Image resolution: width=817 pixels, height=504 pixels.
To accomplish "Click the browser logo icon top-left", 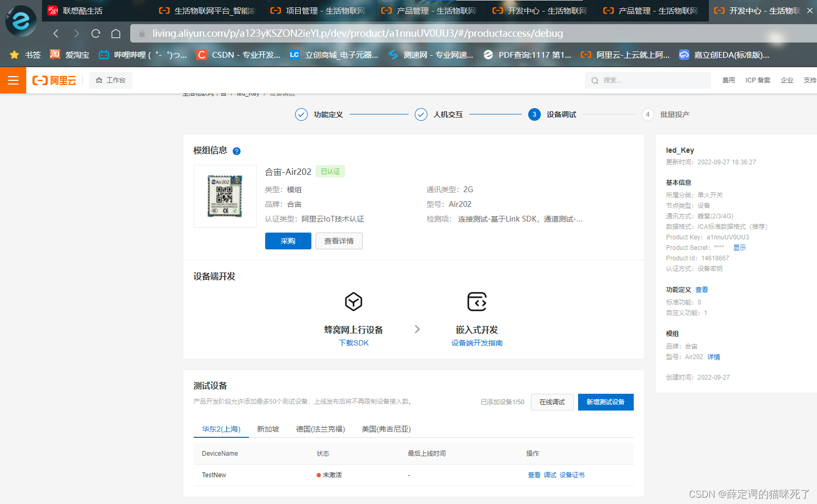I will [21, 21].
